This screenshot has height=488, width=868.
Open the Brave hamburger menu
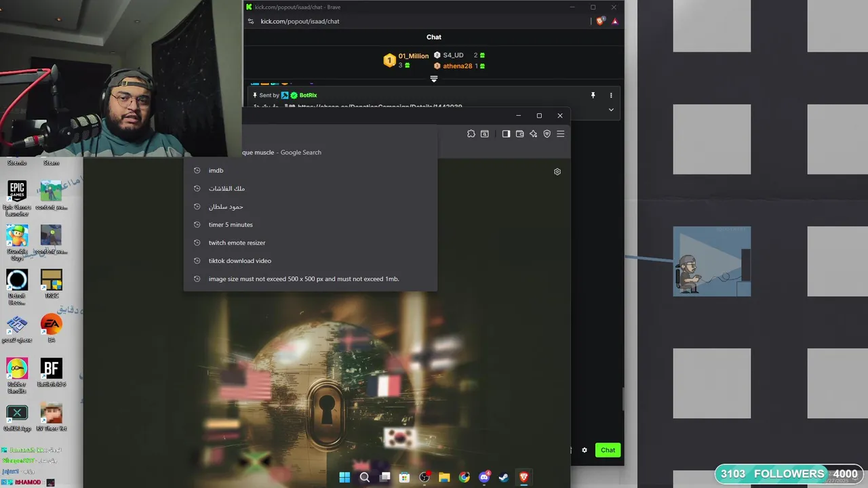tap(560, 134)
